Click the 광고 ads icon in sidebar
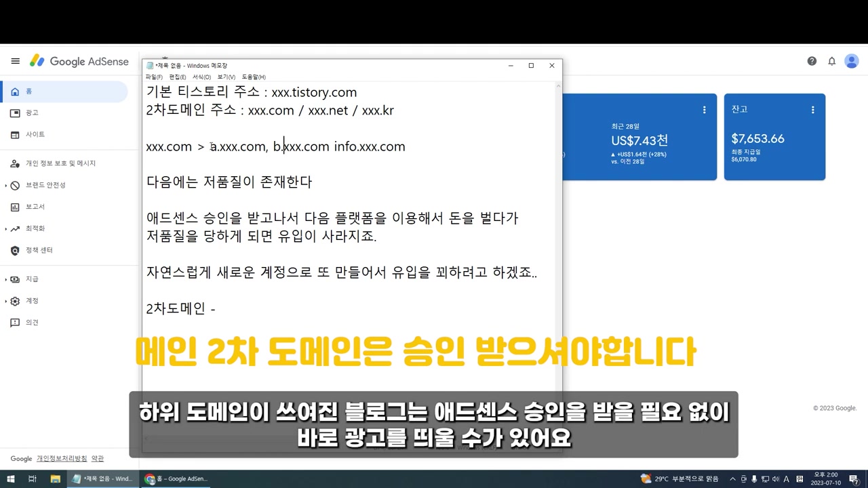 click(x=15, y=113)
